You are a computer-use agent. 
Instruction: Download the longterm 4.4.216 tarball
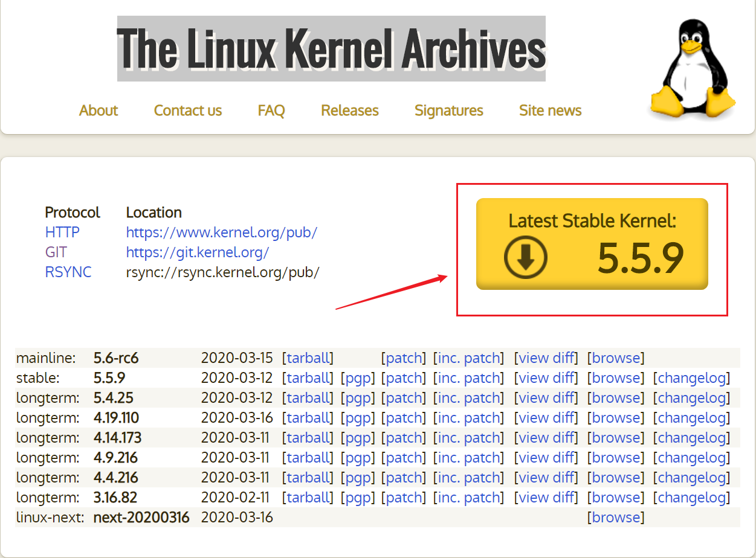[x=308, y=478]
